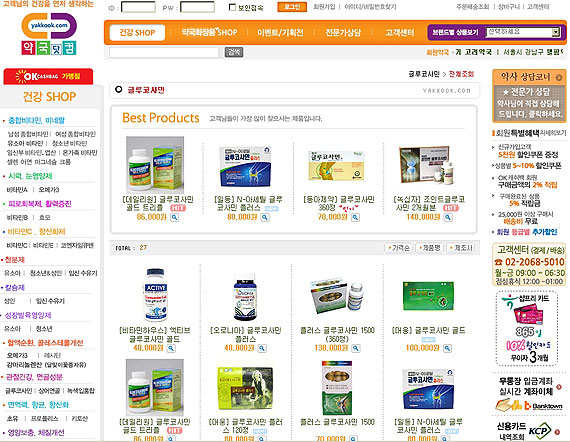Image resolution: width=570 pixels, height=442 pixels.
Task: Click the gray search button
Action: (x=234, y=52)
